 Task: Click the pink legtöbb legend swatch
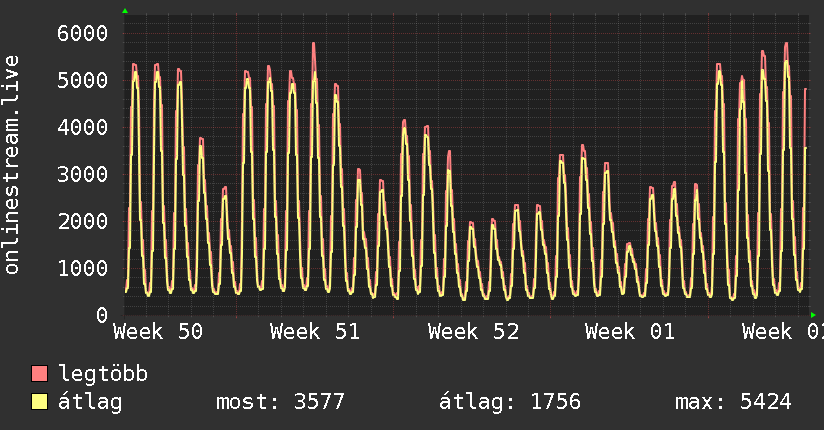click(39, 373)
